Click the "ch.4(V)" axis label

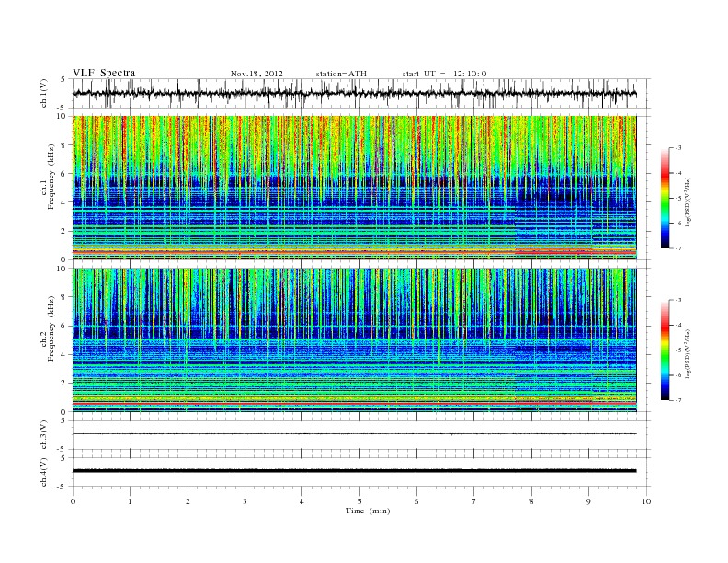click(44, 472)
